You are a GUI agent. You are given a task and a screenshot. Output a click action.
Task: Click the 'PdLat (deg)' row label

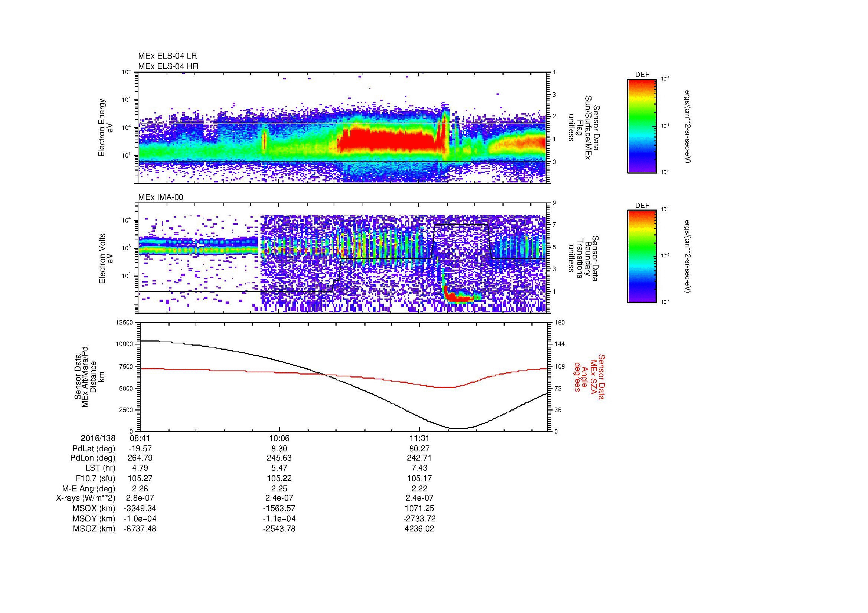[94, 449]
